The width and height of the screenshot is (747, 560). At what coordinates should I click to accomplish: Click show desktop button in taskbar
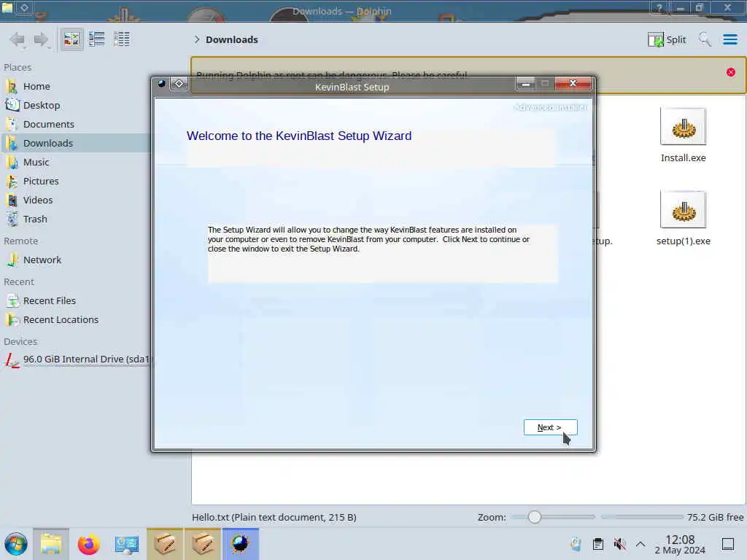(x=728, y=544)
